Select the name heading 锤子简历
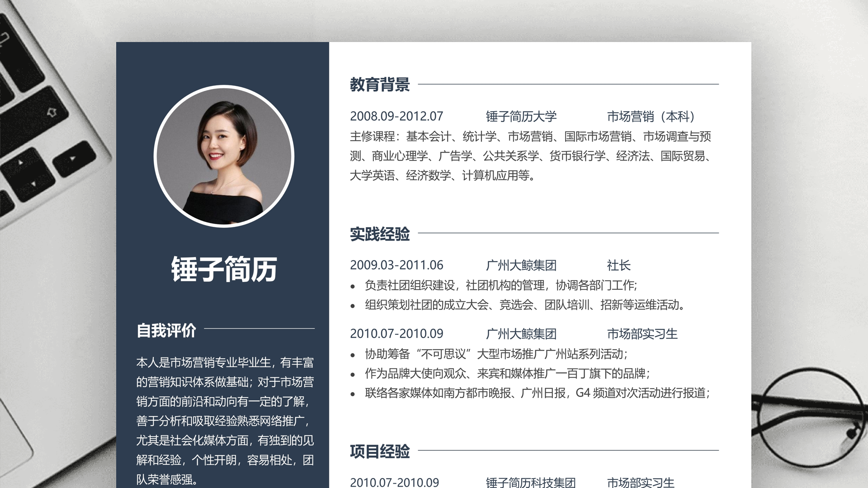This screenshot has width=868, height=488. 224,269
